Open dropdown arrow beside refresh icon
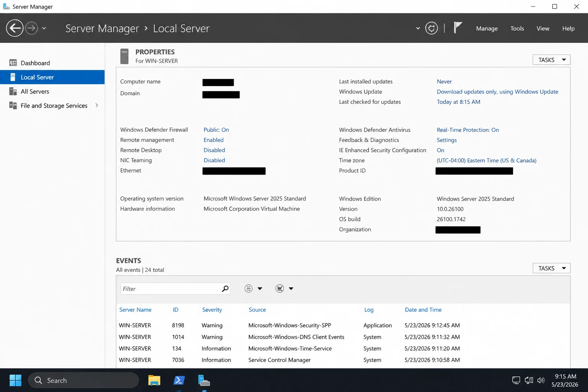The image size is (588, 392). pyautogui.click(x=418, y=28)
